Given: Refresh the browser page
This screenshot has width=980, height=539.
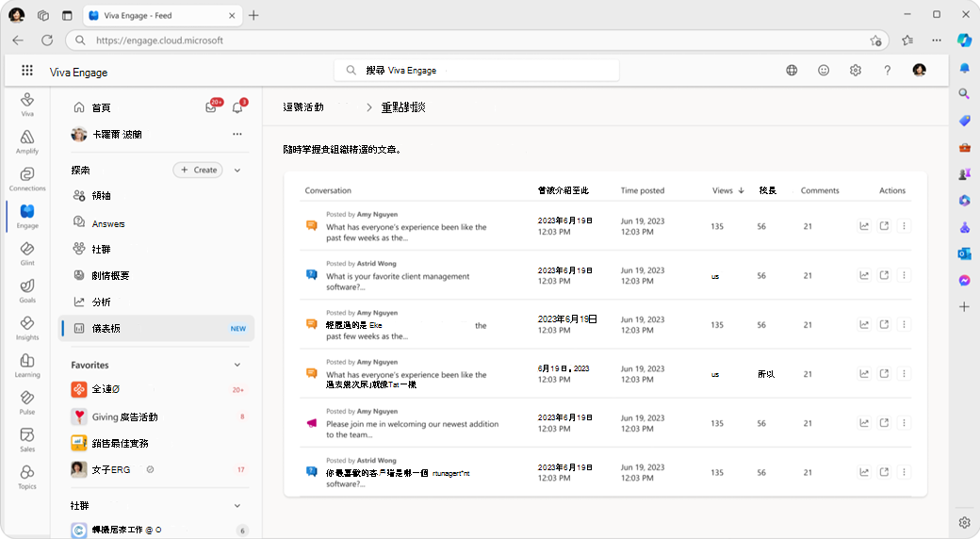Looking at the screenshot, I should coord(47,40).
